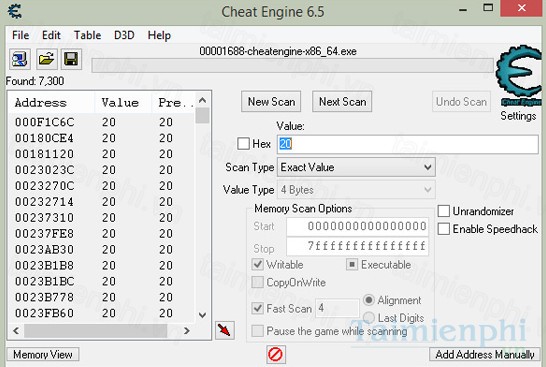The height and width of the screenshot is (367, 546).
Task: Open the process list computer icon
Action: (20, 59)
